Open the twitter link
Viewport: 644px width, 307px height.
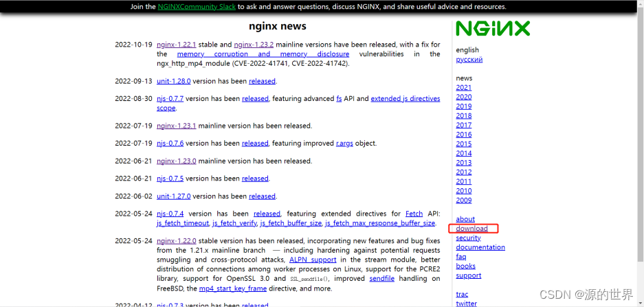tap(466, 304)
